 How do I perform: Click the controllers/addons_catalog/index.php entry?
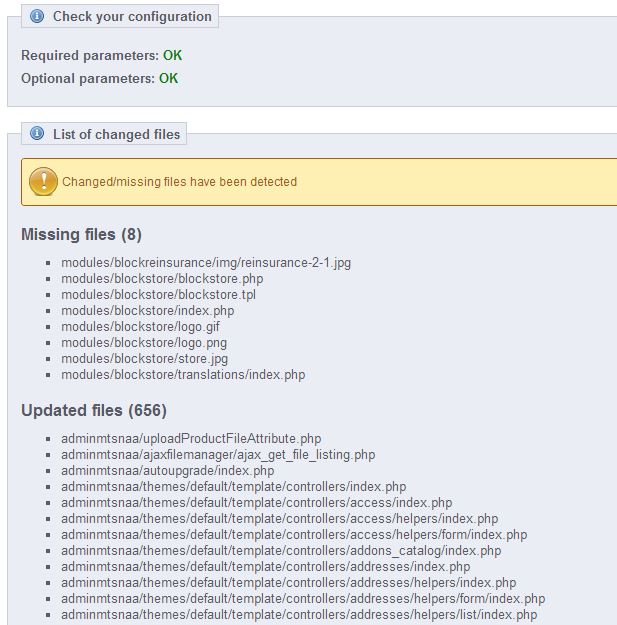tap(281, 551)
